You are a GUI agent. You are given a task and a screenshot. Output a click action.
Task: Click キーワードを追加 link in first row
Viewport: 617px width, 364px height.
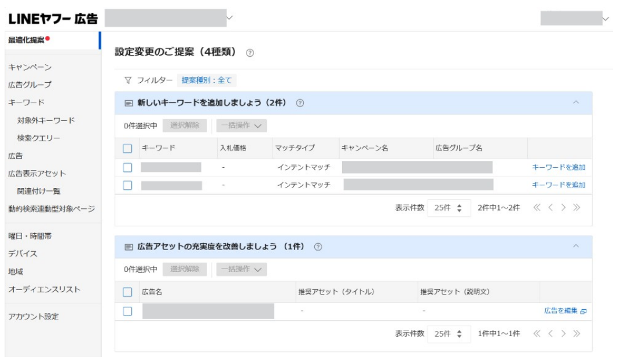(x=559, y=167)
